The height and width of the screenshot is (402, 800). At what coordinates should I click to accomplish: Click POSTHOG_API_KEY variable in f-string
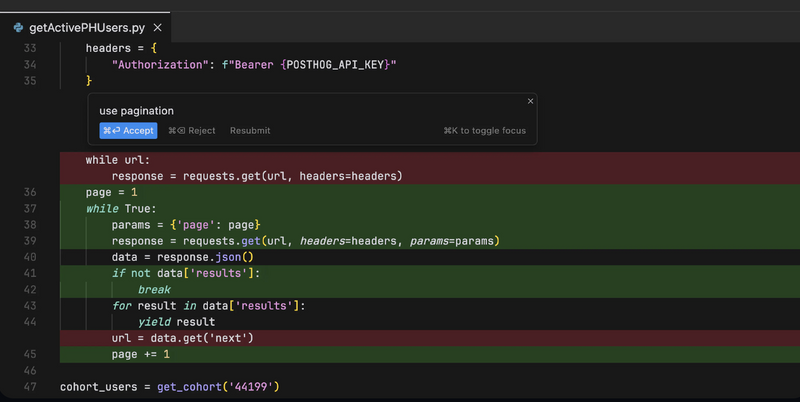point(335,65)
